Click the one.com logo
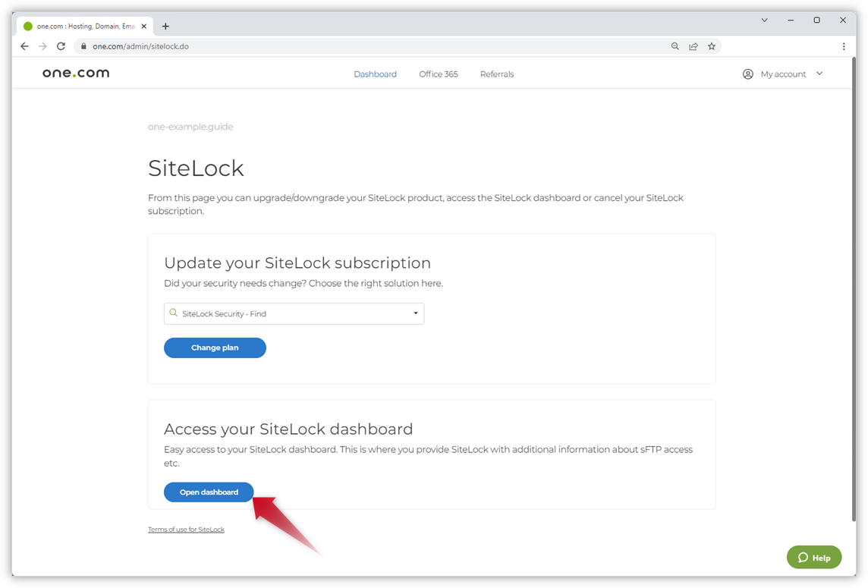 76,74
